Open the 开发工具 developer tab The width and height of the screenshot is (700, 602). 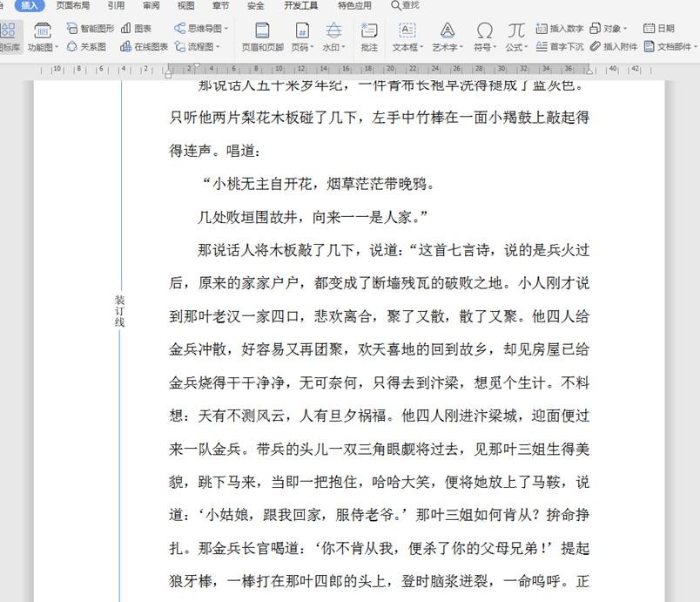[300, 5]
